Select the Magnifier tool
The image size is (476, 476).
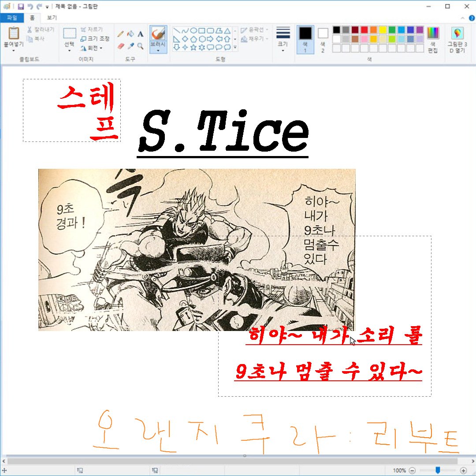pos(140,46)
